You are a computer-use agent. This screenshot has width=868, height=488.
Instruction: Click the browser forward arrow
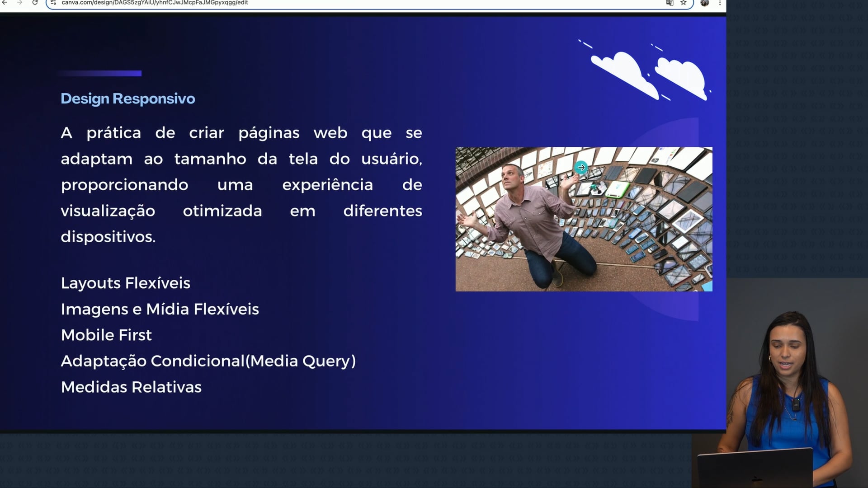(x=19, y=3)
